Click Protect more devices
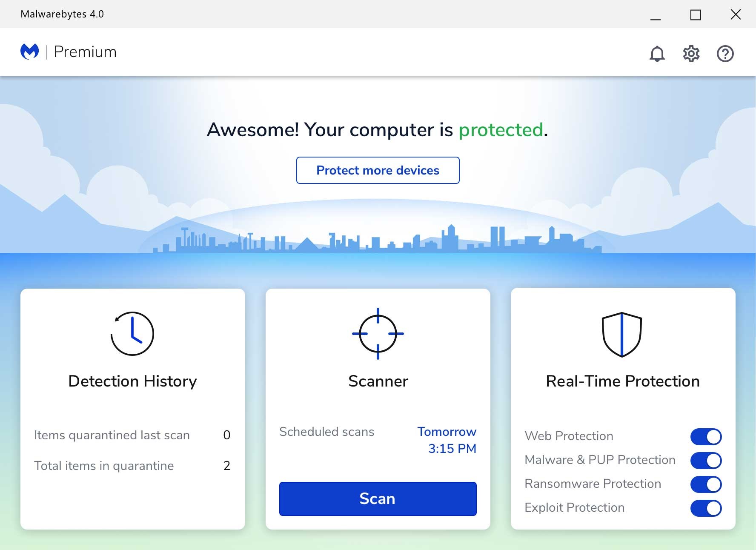The image size is (756, 550). point(378,170)
